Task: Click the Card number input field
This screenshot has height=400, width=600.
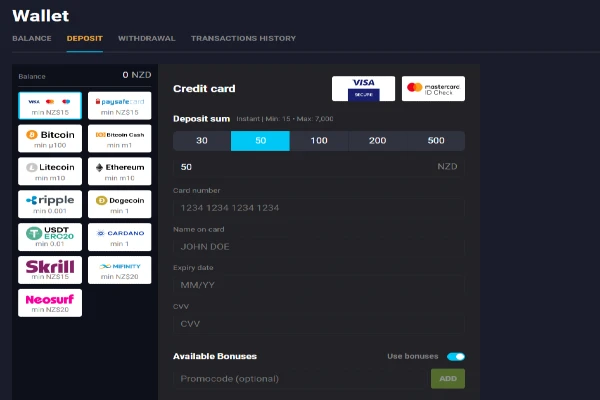Action: [318, 208]
